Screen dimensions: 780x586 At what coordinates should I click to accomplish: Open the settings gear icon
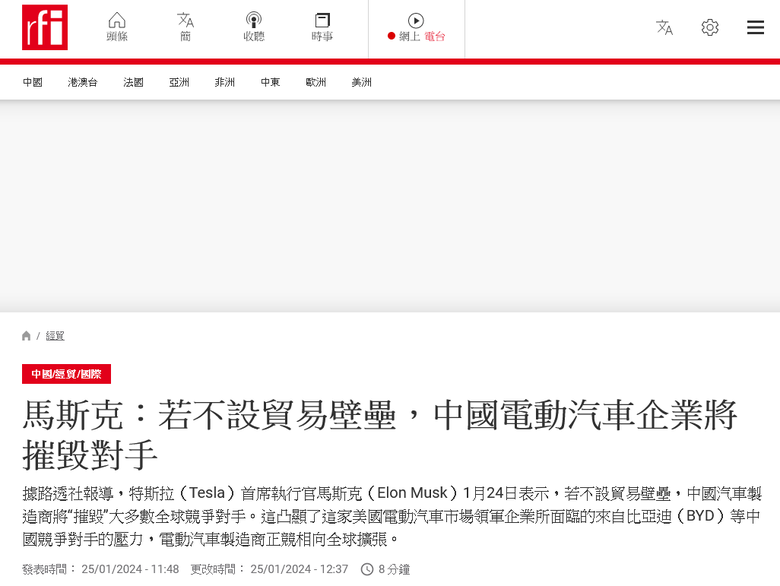click(x=710, y=27)
